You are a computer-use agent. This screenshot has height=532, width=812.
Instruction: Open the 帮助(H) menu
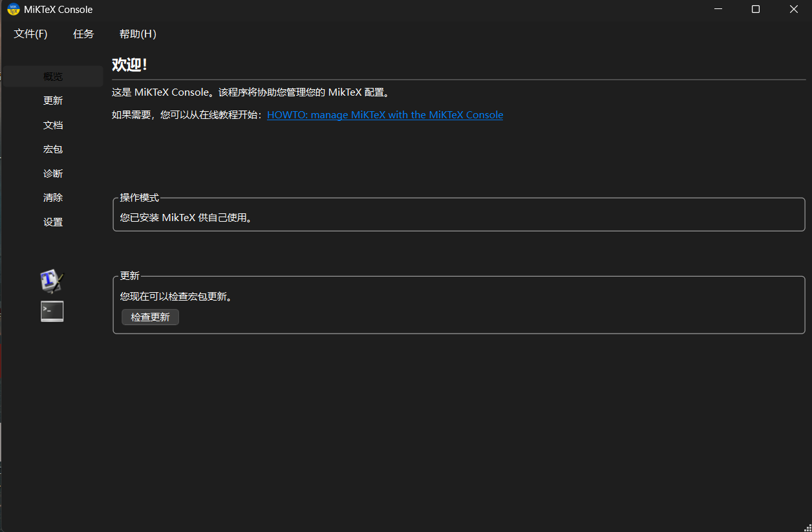(138, 34)
